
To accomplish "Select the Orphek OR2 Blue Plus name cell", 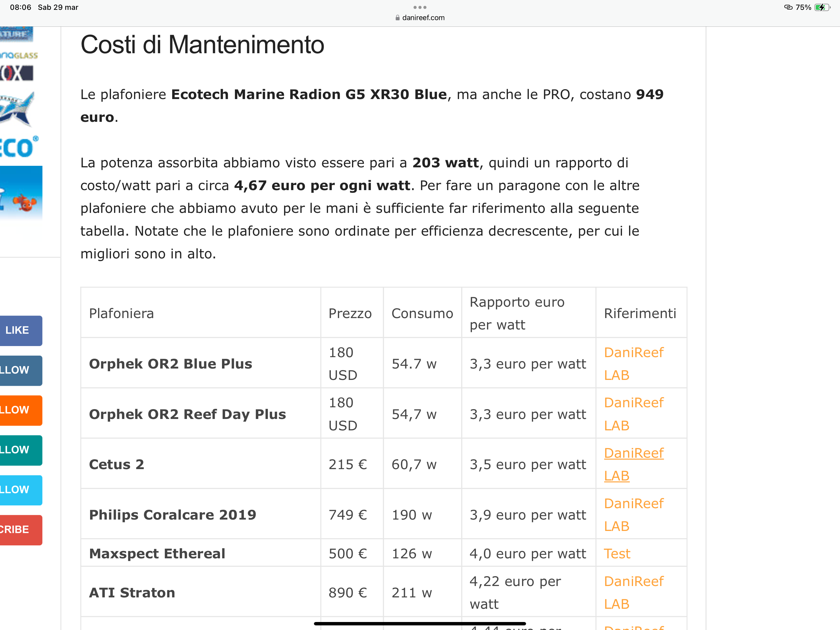I will [x=200, y=364].
